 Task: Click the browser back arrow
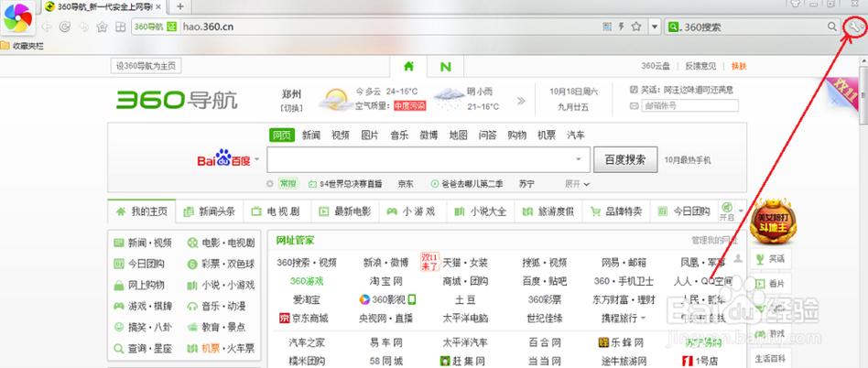coord(47,27)
